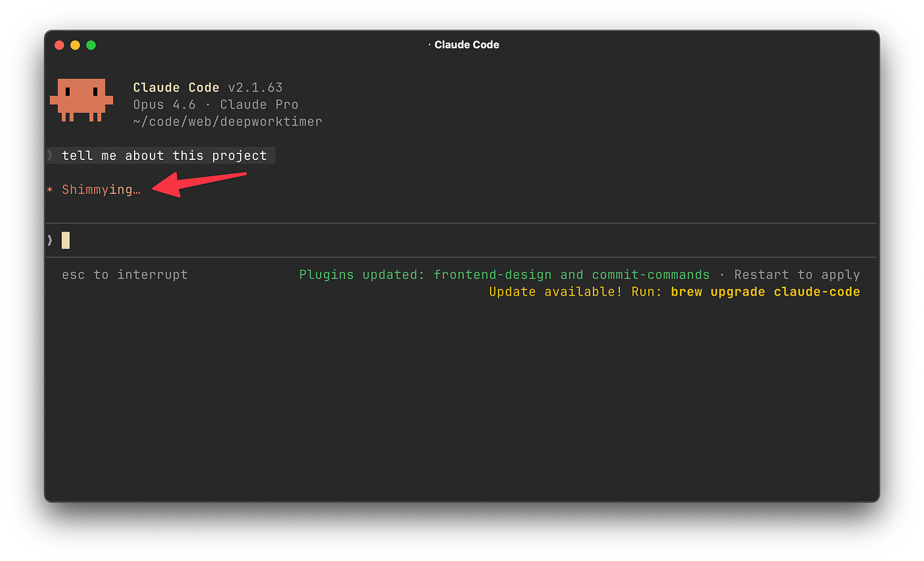The height and width of the screenshot is (561, 924).
Task: Click the blinking cursor in the input line
Action: click(x=65, y=240)
